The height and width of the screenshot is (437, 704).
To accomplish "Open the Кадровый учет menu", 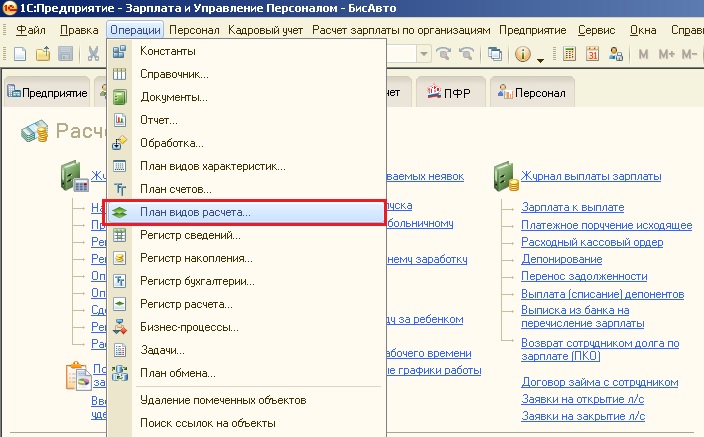I will (265, 30).
